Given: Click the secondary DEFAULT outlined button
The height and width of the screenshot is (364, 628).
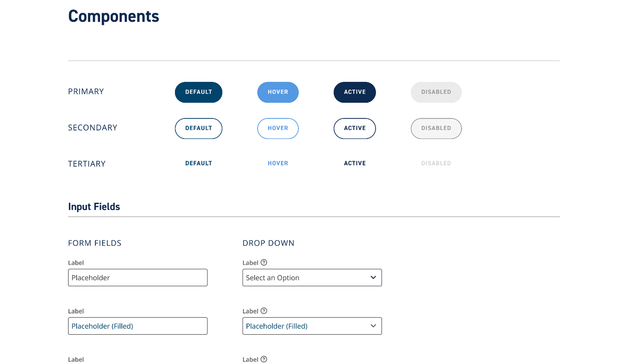Looking at the screenshot, I should [198, 128].
